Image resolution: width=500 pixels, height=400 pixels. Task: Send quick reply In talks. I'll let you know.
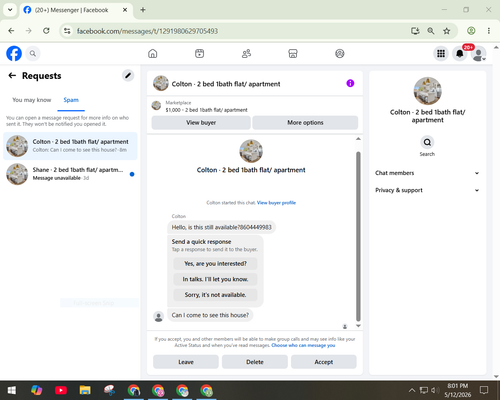point(215,279)
